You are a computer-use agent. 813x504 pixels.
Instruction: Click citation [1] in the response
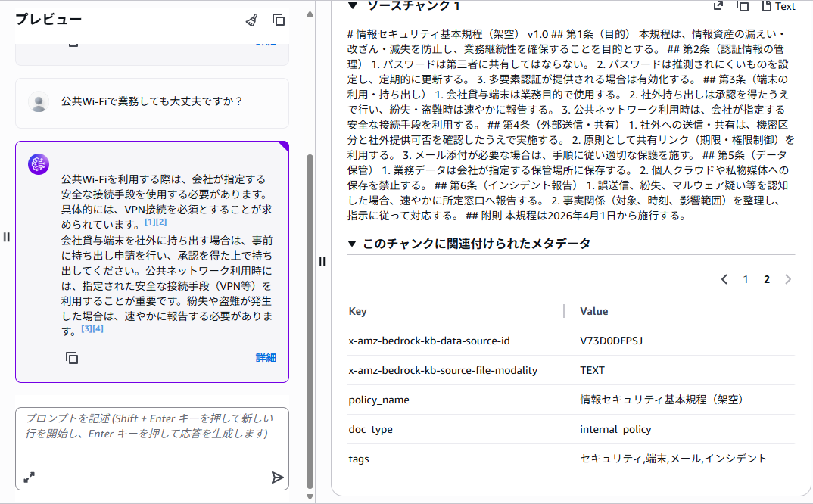click(149, 222)
